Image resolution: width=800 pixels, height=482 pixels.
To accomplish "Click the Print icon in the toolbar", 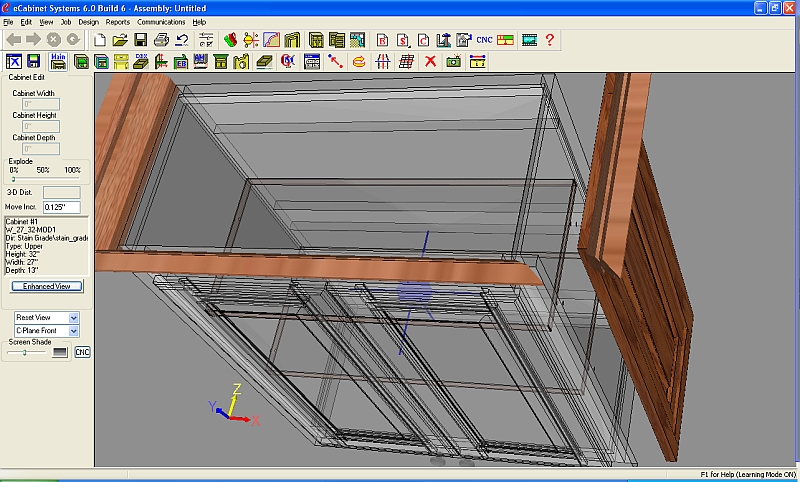I will (x=161, y=40).
